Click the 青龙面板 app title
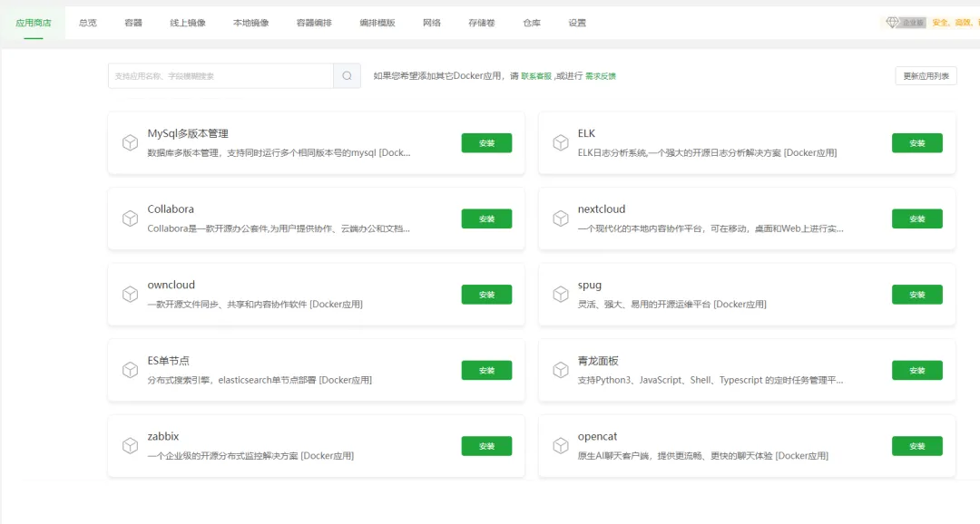The height and width of the screenshot is (524, 980). coord(598,361)
